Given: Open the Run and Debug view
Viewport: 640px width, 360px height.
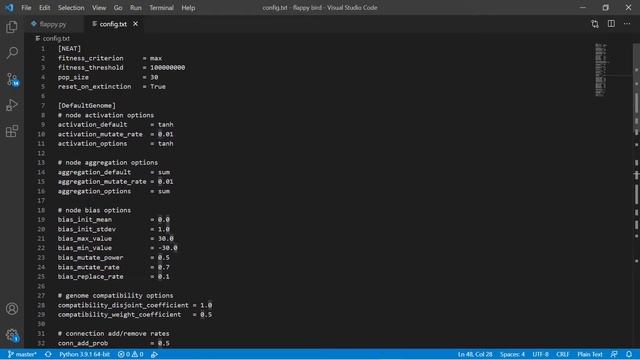Looking at the screenshot, I should click(x=12, y=105).
